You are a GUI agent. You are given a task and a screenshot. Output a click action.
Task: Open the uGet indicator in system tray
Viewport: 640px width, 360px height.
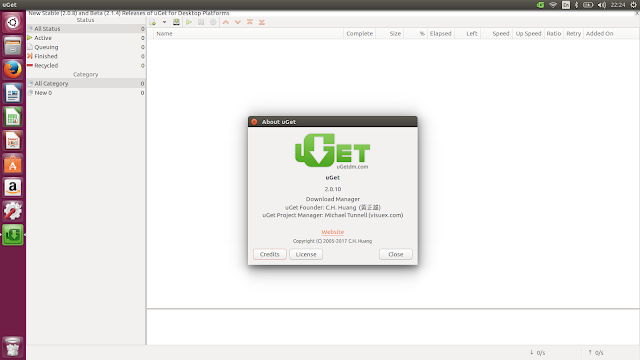(540, 5)
